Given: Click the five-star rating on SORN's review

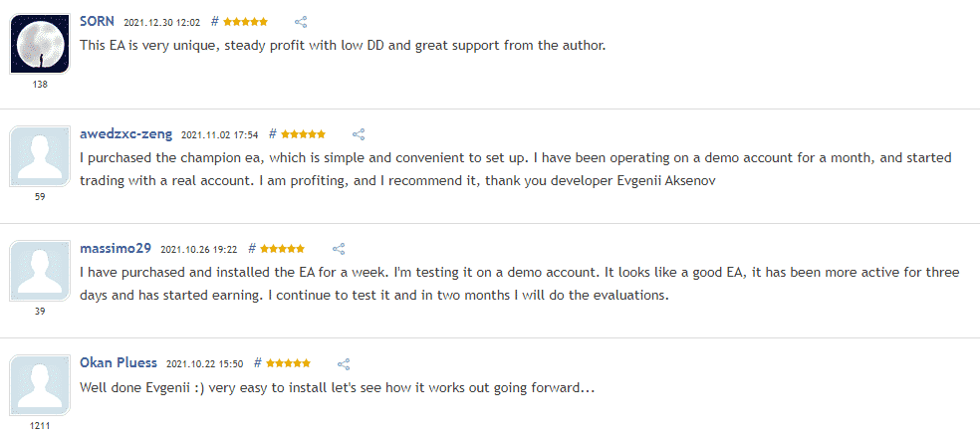Looking at the screenshot, I should point(246,22).
